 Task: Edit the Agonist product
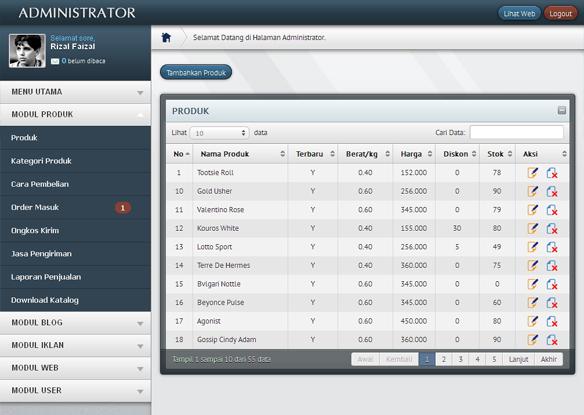(x=533, y=321)
